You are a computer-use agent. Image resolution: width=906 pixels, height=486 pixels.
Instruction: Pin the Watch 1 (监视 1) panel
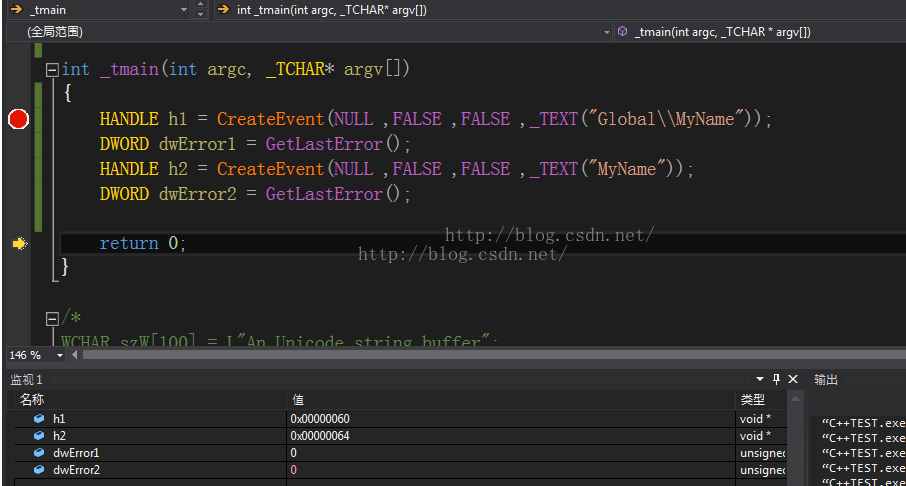(x=776, y=379)
